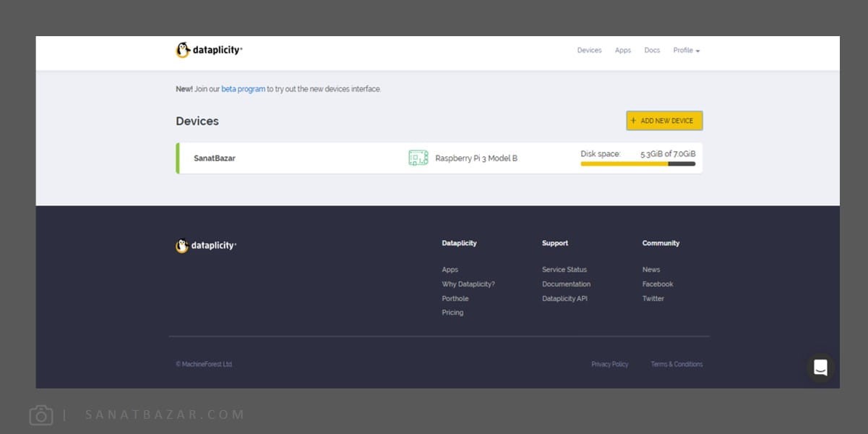The image size is (868, 434).
Task: Click the Devices page heading
Action: coord(197,121)
